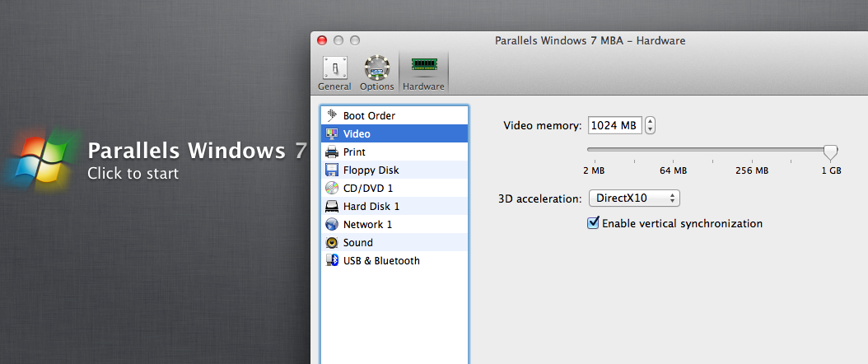Click the Click to start text
The height and width of the screenshot is (364, 868).
click(133, 174)
